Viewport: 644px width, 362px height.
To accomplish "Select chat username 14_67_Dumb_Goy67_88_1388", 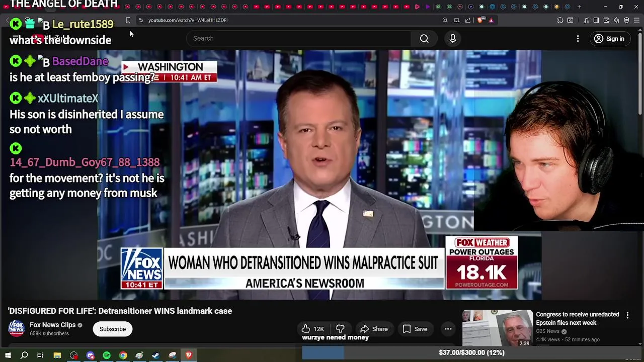I will tap(85, 162).
